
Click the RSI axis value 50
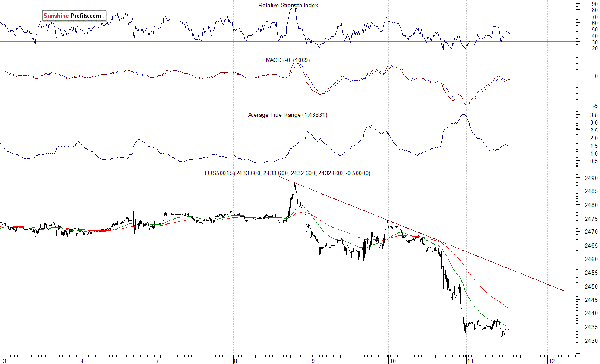point(595,29)
